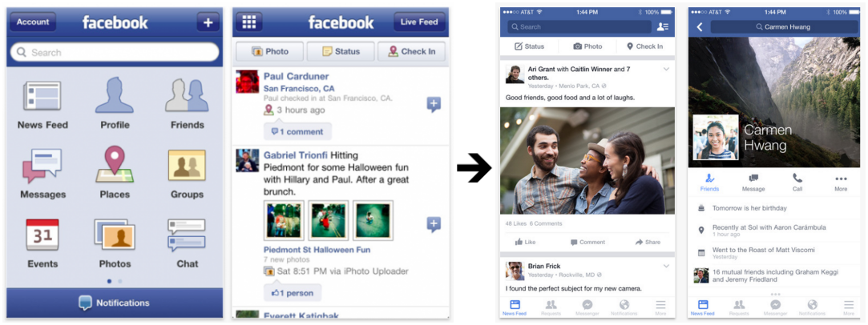Open the grid menu icon beside facebook logo
868x325 pixels.
[249, 22]
